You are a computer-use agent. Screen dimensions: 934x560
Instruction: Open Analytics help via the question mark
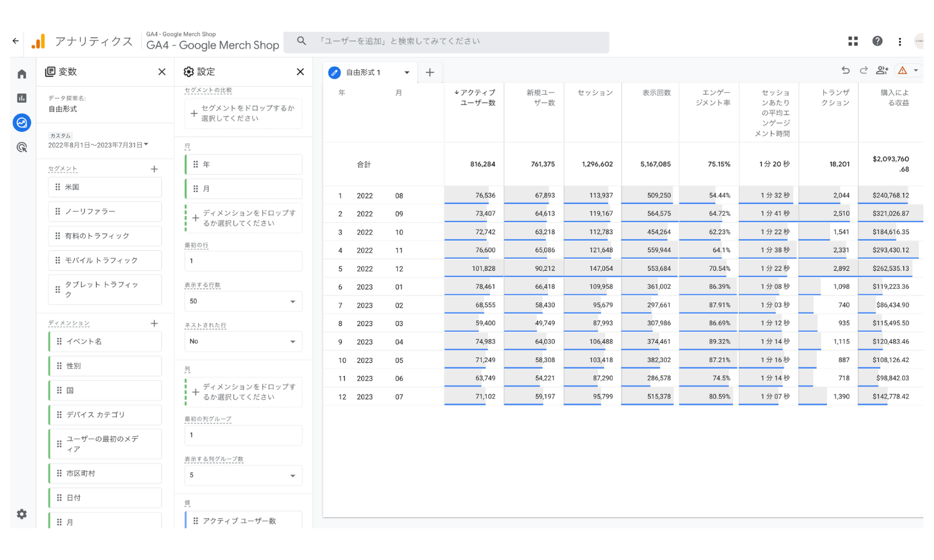877,41
